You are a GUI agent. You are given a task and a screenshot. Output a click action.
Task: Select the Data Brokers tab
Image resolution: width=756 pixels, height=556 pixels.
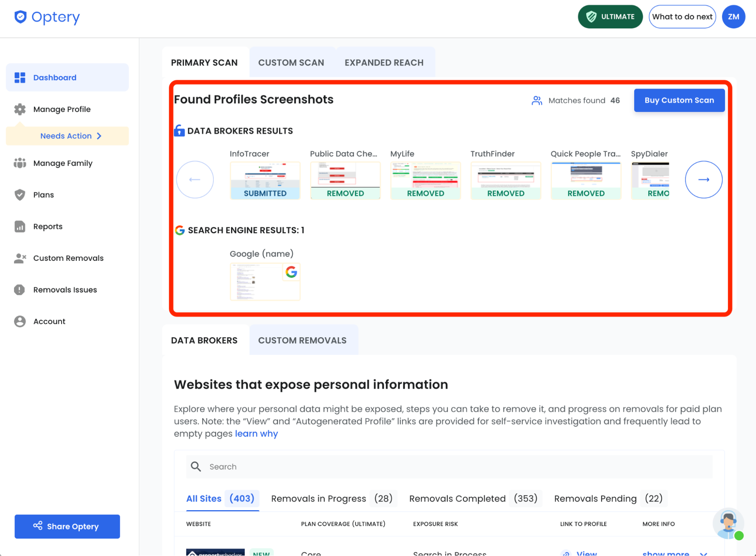(204, 340)
